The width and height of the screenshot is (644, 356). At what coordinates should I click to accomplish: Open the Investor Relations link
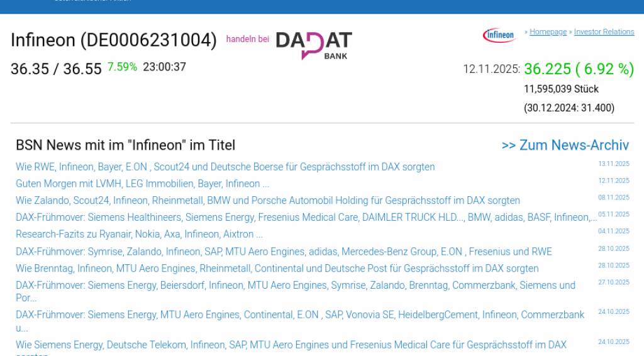[604, 32]
